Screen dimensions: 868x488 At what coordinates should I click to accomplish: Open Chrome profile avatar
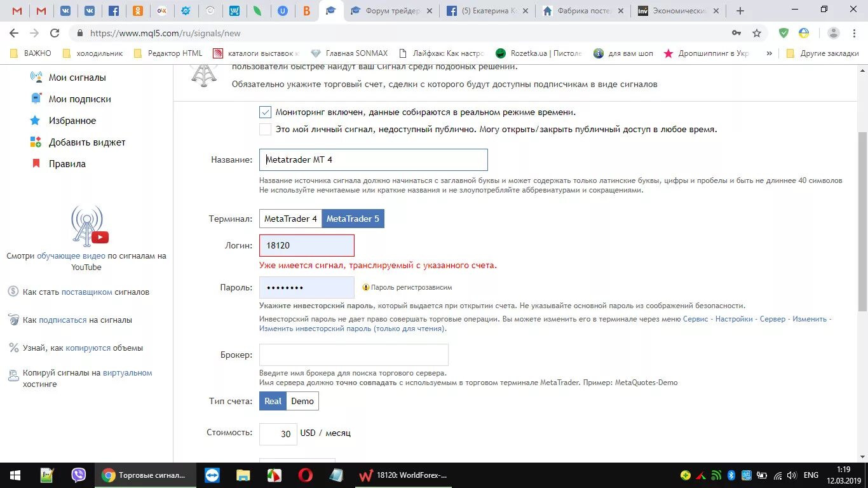click(x=834, y=33)
